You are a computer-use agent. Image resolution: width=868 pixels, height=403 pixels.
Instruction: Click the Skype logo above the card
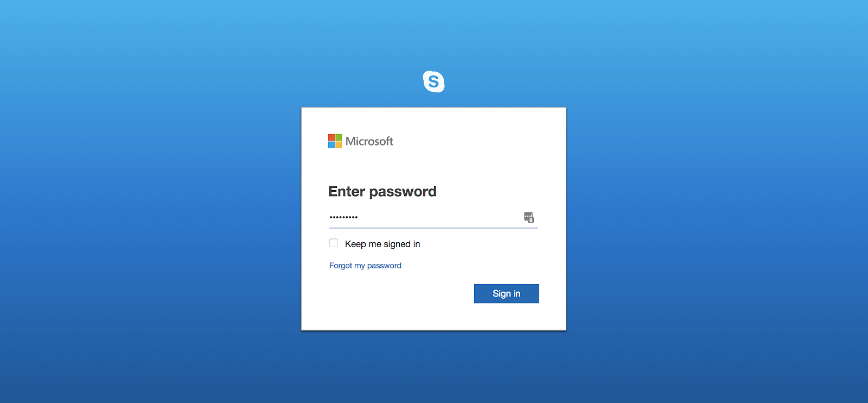(x=433, y=81)
